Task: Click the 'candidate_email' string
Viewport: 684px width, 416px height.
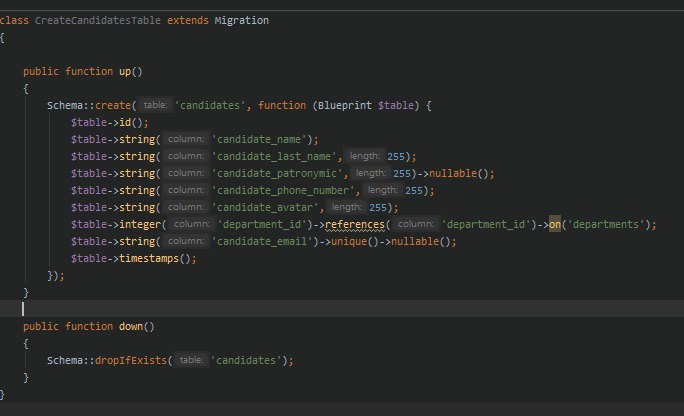Action: pyautogui.click(x=262, y=242)
